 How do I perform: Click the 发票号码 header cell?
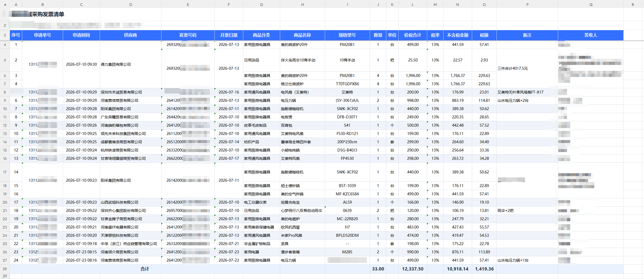click(x=188, y=35)
